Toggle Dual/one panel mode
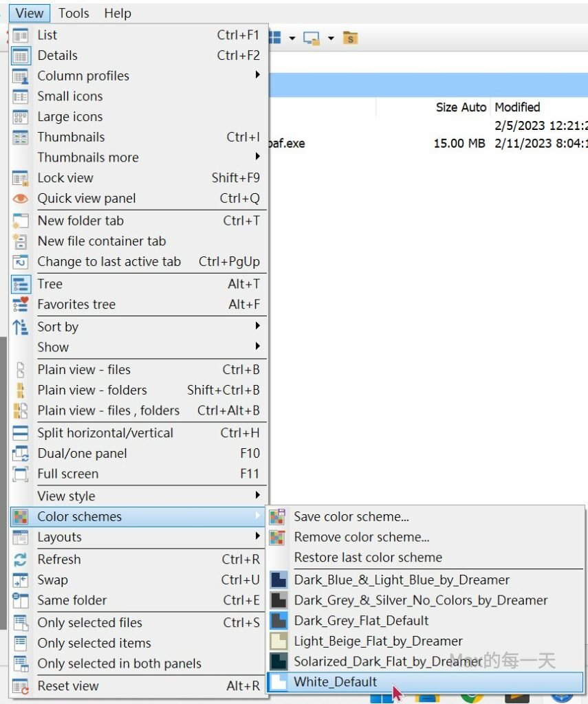588x704 pixels. tap(82, 454)
